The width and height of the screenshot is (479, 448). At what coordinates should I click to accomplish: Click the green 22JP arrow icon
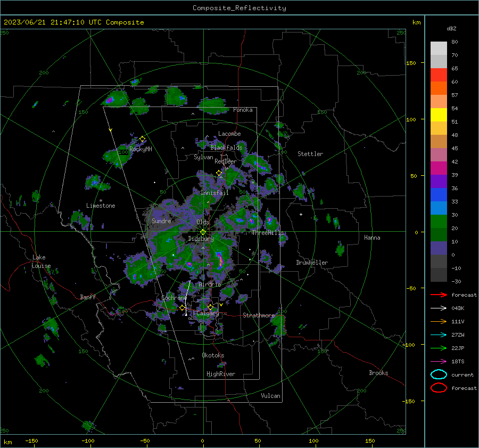439,348
